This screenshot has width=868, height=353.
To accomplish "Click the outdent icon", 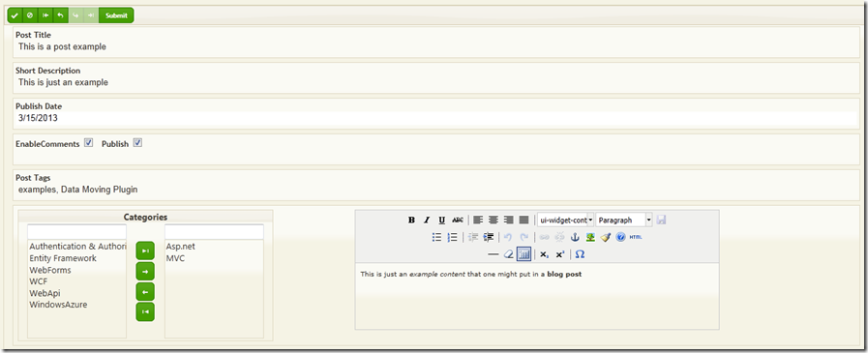I will 473,237.
